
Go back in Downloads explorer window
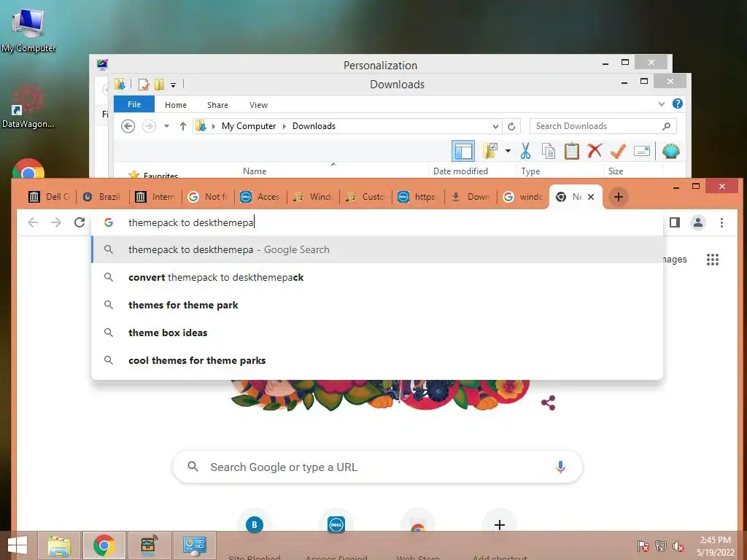tap(128, 126)
